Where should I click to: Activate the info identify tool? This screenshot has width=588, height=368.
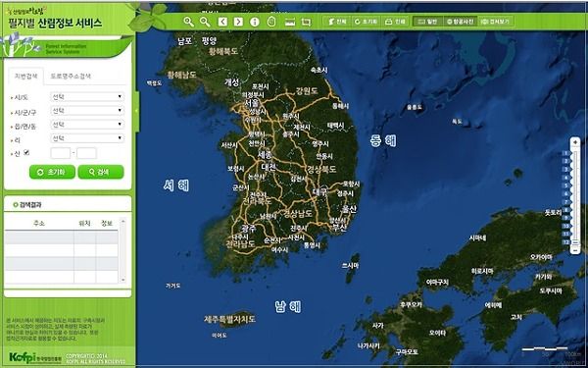point(255,22)
